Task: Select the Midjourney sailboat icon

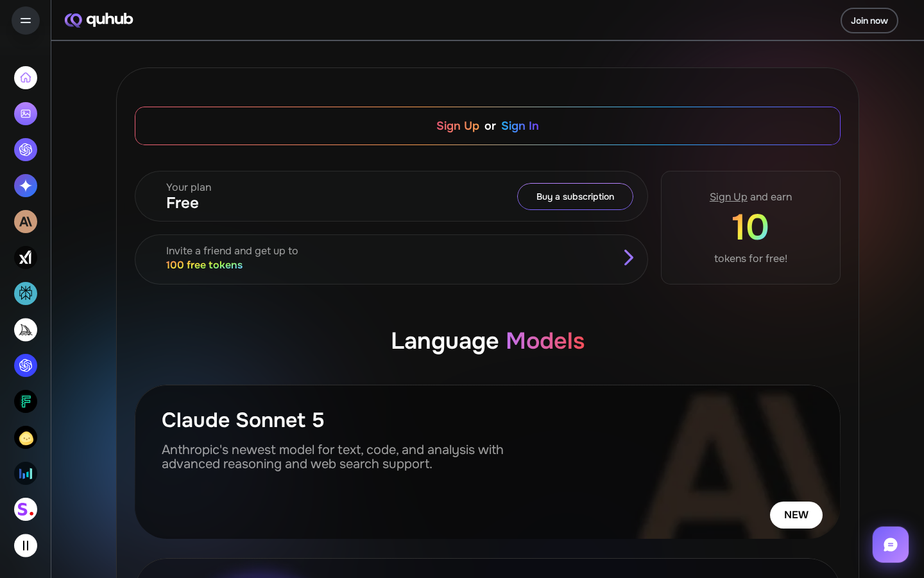Action: coord(26,329)
